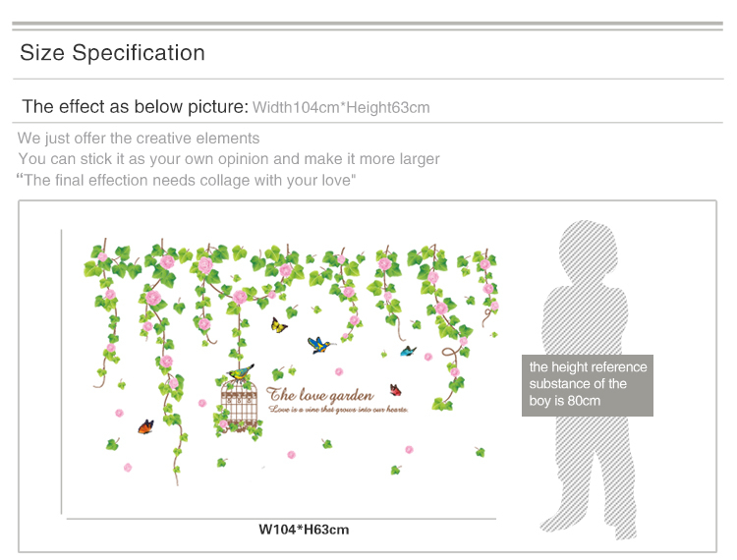
Task: Click the orange butterfly at lower left
Action: pos(145,426)
